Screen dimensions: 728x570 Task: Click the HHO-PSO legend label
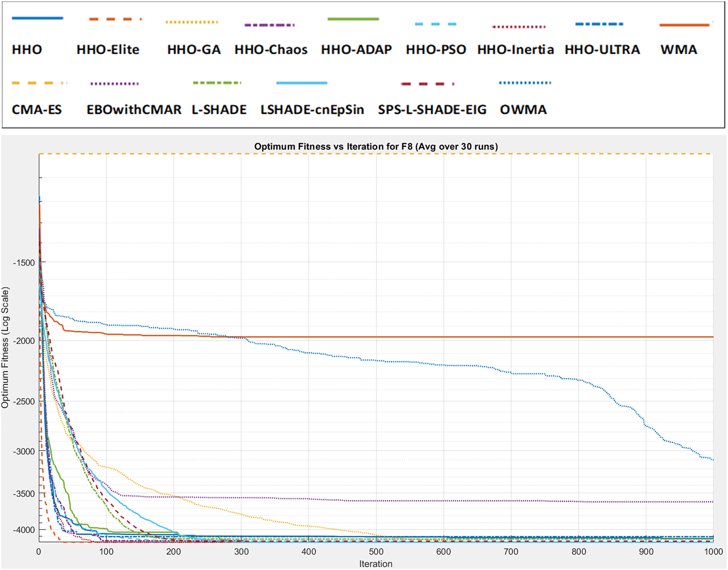[x=436, y=50]
